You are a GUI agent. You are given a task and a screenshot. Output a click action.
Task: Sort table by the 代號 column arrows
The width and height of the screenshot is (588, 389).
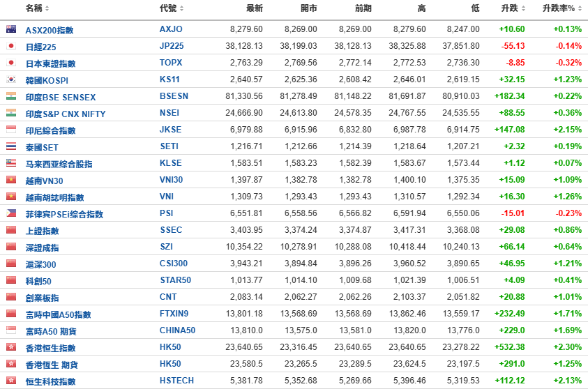[x=181, y=8]
